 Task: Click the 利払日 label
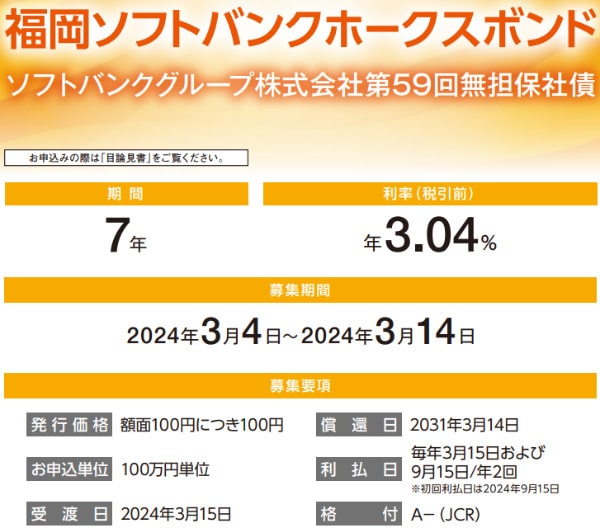(359, 469)
